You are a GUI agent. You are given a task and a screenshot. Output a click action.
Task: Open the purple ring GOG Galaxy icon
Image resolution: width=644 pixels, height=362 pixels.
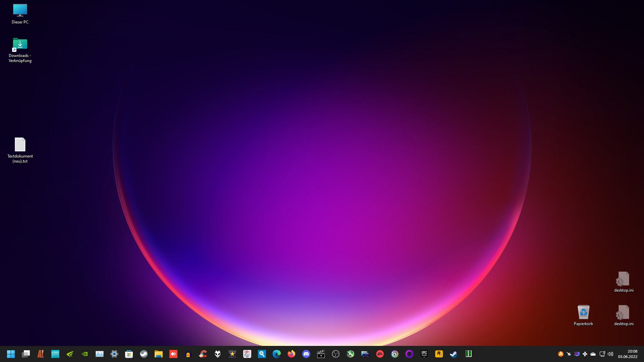pos(410,354)
